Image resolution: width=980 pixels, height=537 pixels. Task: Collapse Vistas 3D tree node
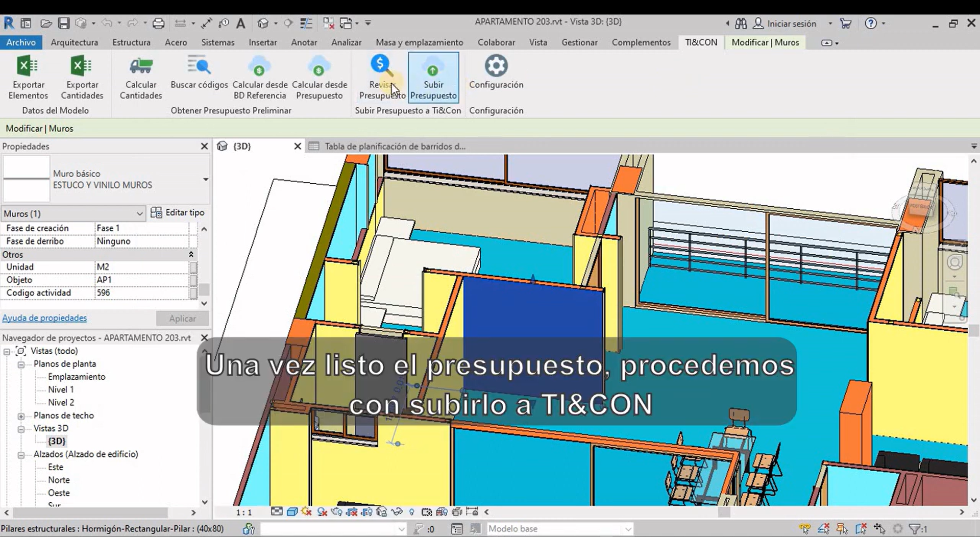[x=21, y=429]
